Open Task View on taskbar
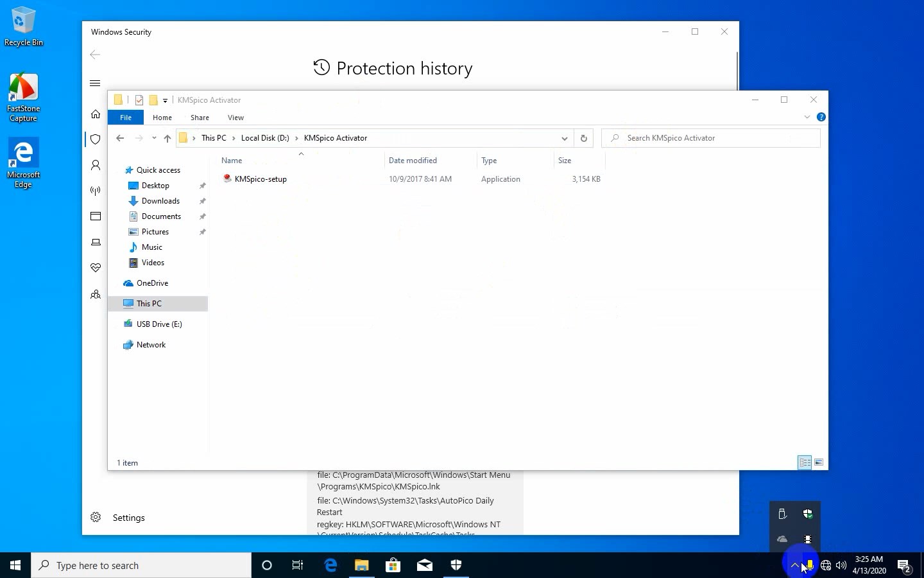This screenshot has width=924, height=578. coord(298,565)
